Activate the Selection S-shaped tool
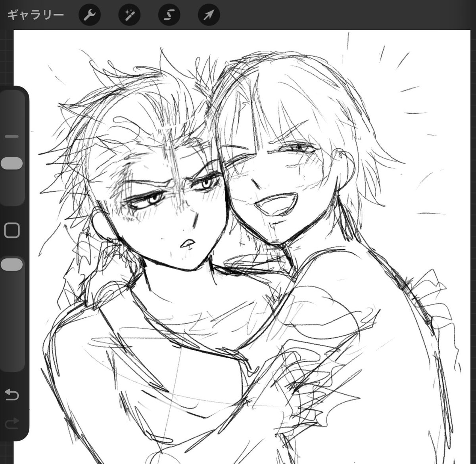 point(169,15)
